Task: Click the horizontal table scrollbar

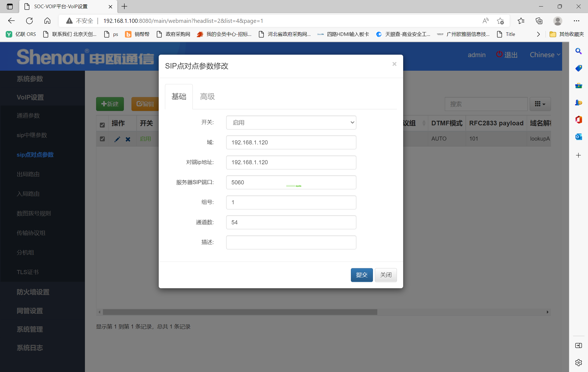Action: click(x=240, y=312)
